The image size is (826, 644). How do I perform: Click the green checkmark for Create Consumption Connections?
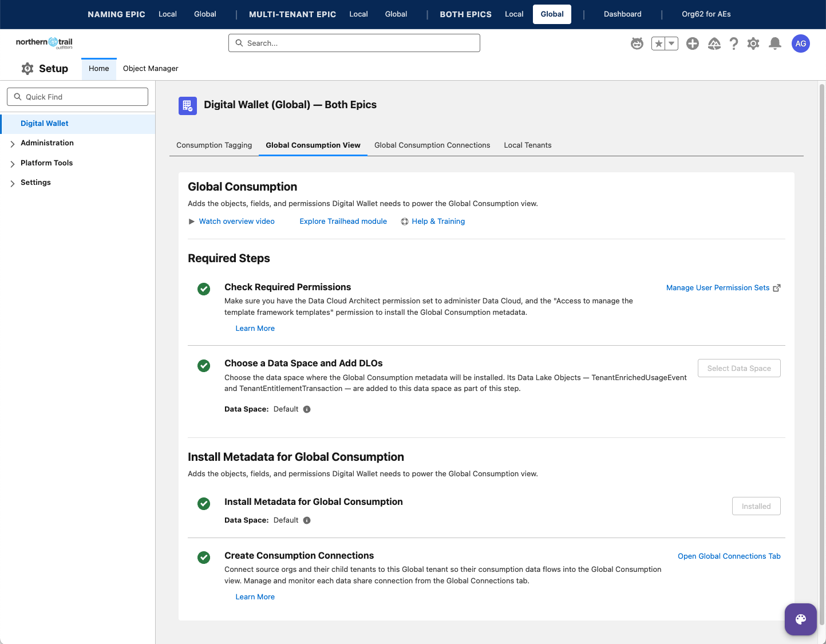click(x=204, y=558)
